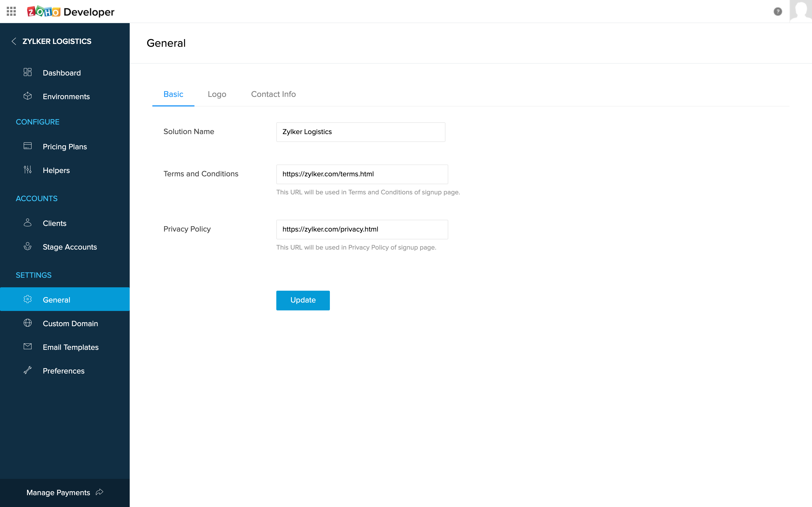Screen dimensions: 812x507
Task: Go back using Zylker Logistics chevron
Action: click(14, 41)
